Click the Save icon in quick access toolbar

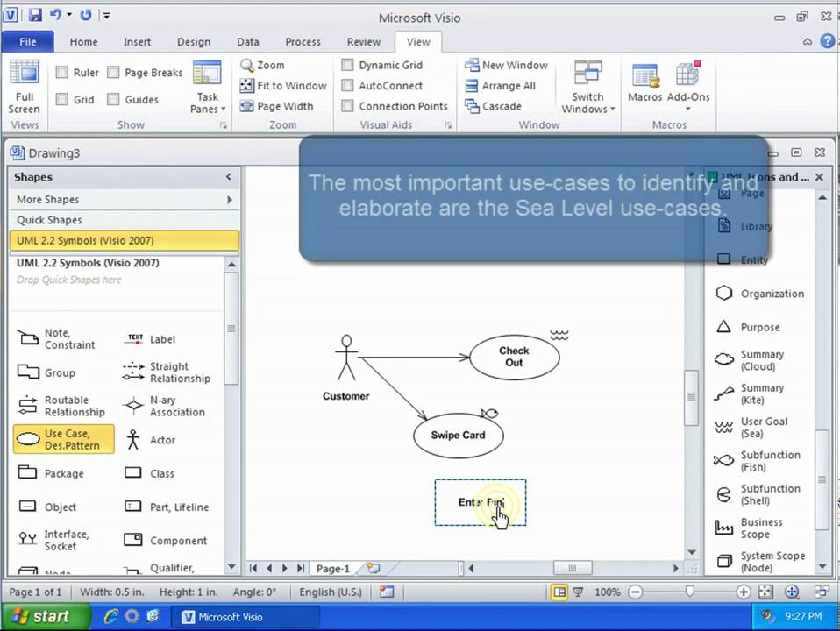(x=35, y=15)
